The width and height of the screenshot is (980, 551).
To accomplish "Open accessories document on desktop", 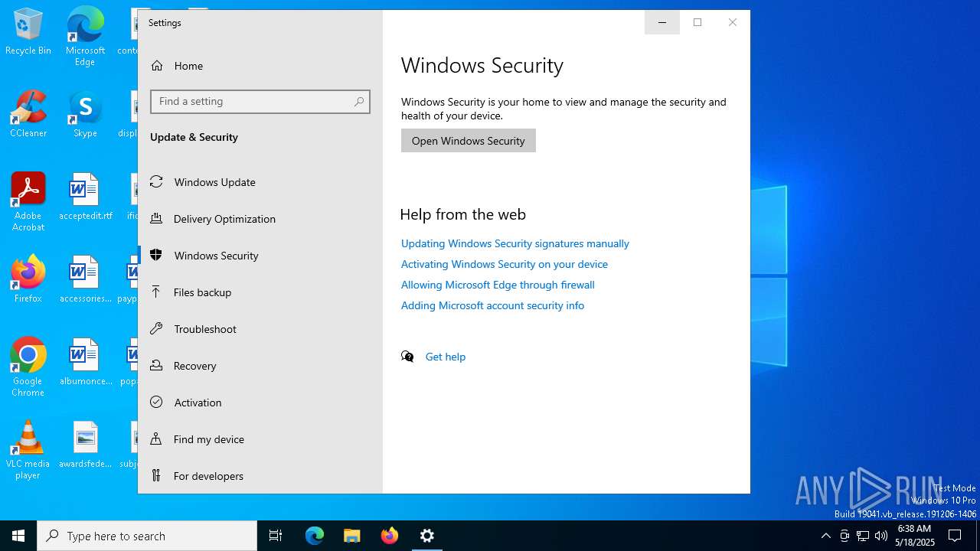I will click(x=85, y=279).
